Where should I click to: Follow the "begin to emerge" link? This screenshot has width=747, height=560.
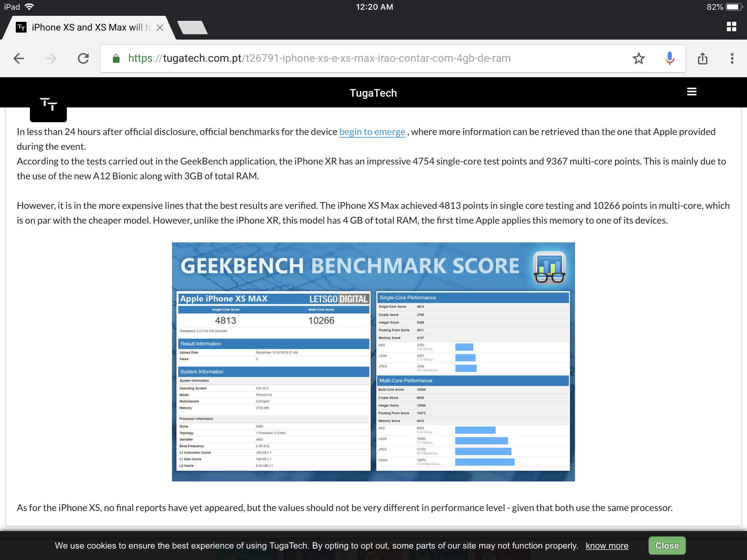click(372, 132)
